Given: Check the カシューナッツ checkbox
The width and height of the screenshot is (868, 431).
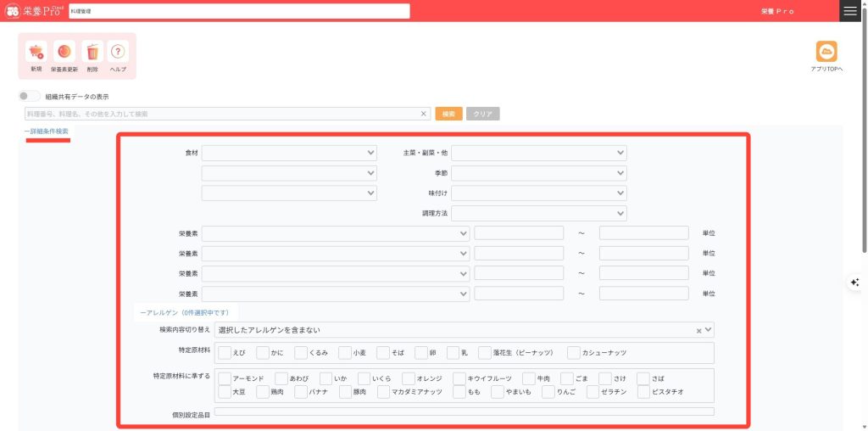Looking at the screenshot, I should tap(574, 353).
